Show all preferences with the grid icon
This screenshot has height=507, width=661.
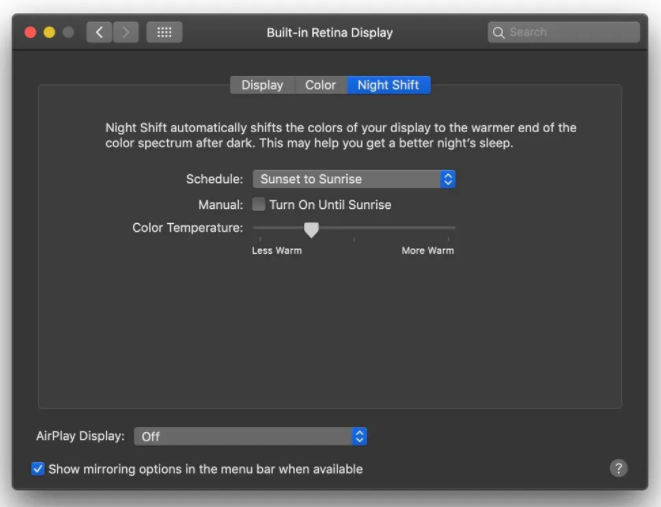[x=164, y=32]
